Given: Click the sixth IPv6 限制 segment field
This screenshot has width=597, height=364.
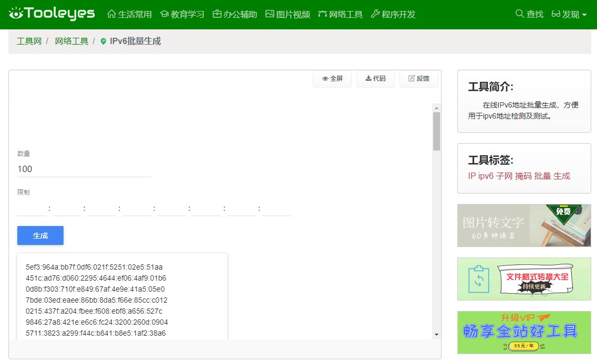Looking at the screenshot, I should (x=207, y=208).
